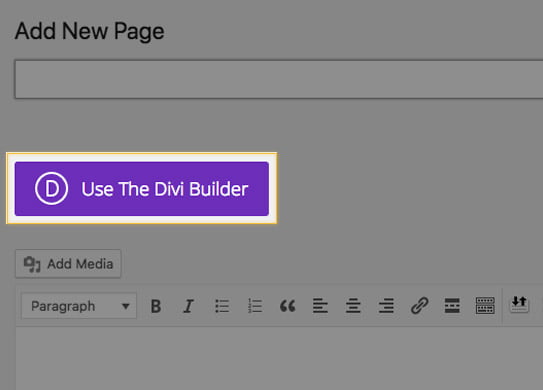Toggle the toolbar kitchen sink

point(485,306)
